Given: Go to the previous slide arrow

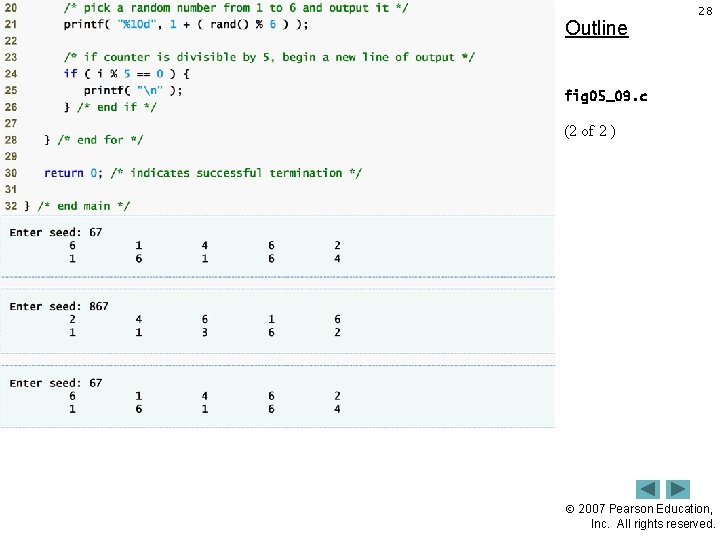Looking at the screenshot, I should coord(647,489).
